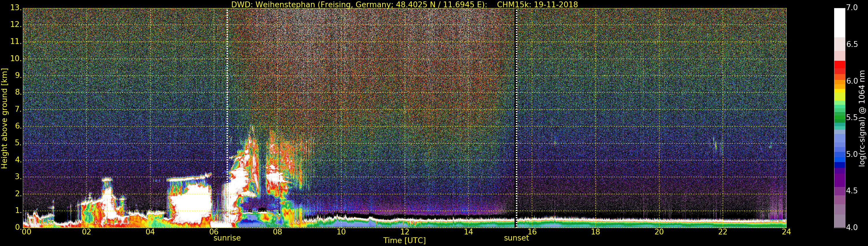Screen dimensions: 868x246
Task: Click the sunset label below time axis
Action: tap(516, 238)
